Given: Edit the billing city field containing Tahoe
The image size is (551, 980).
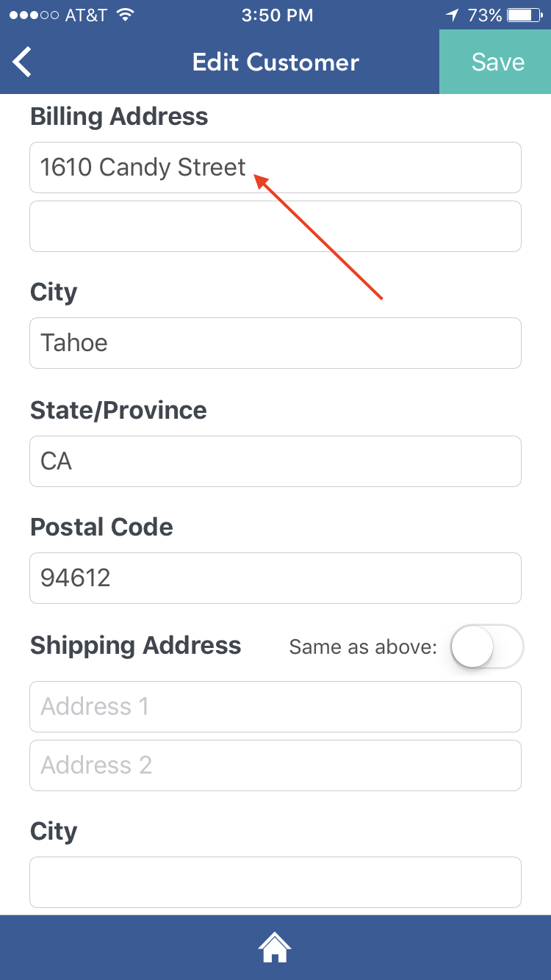Looking at the screenshot, I should (x=275, y=343).
